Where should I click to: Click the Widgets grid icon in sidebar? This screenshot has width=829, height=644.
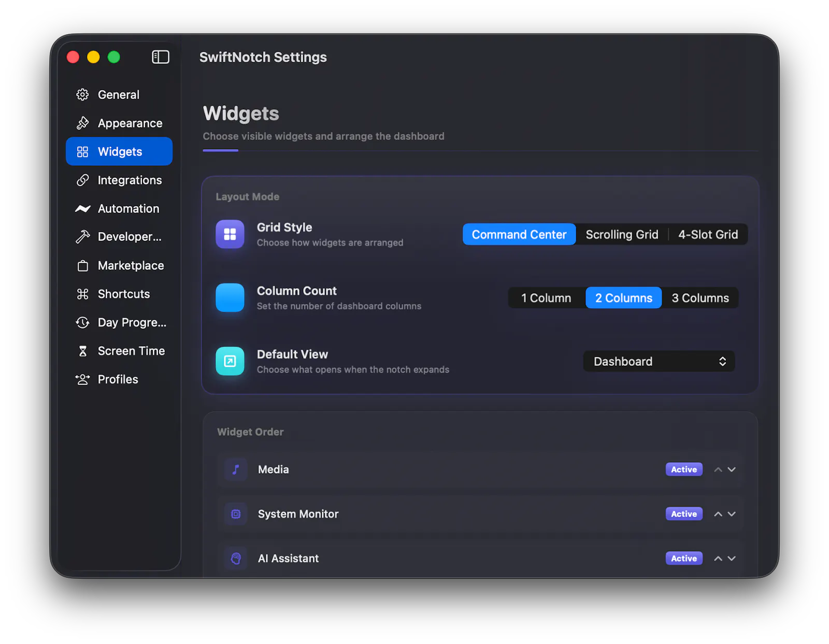[x=82, y=152]
